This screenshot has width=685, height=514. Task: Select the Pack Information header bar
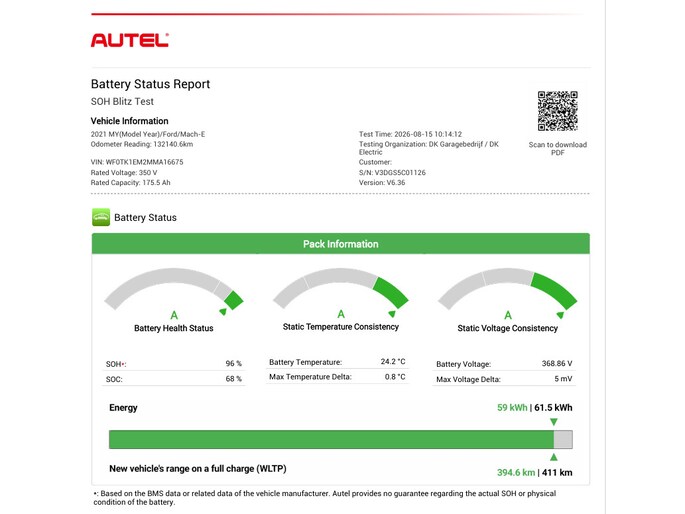[x=340, y=244]
